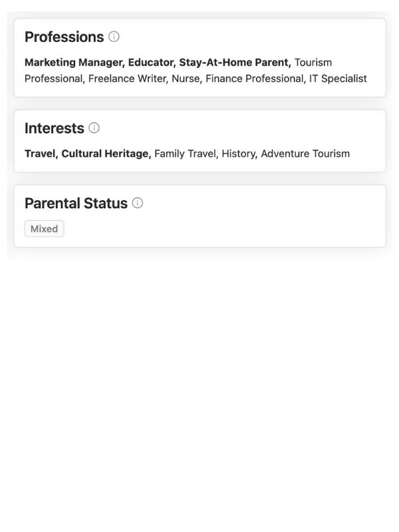Select the IT Specialist profession
399x532 pixels.
pyautogui.click(x=338, y=78)
